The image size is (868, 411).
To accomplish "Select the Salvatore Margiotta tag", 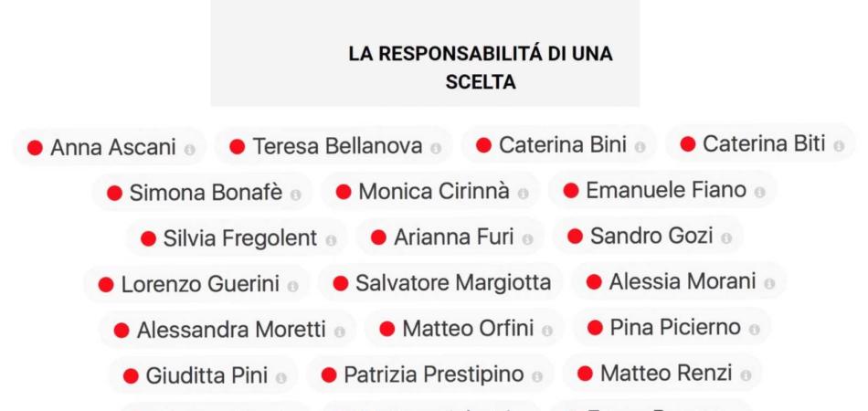I will [440, 282].
